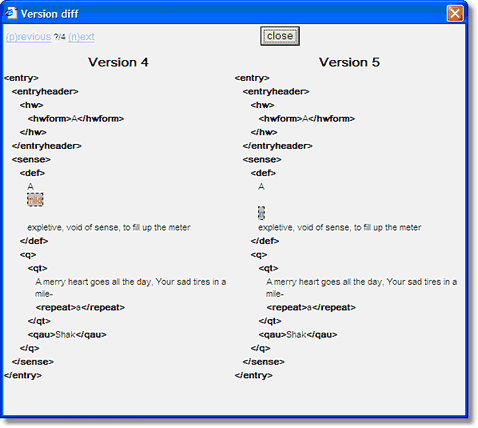Click the <sense> opening tag in Version 4

[x=31, y=160]
